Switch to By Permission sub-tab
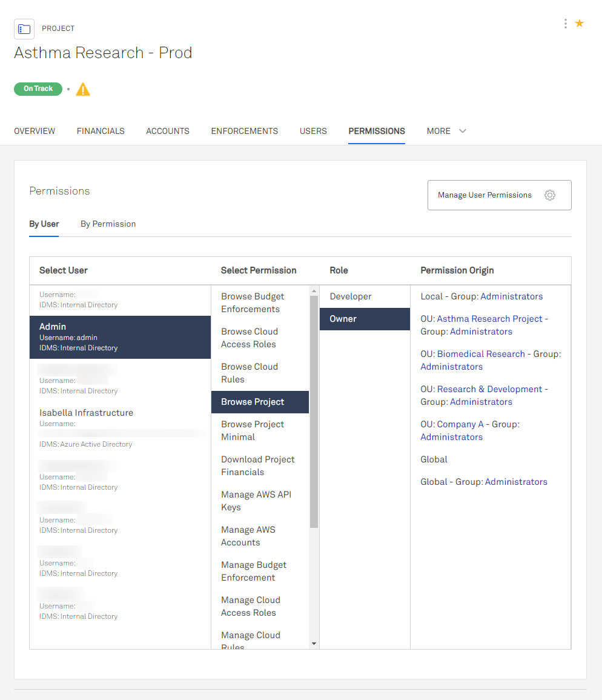The image size is (602, 700). 108,224
